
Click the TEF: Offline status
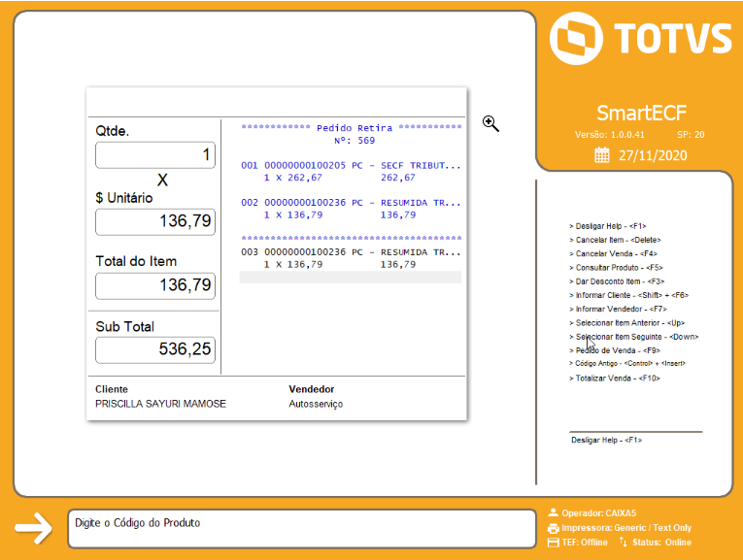click(585, 543)
